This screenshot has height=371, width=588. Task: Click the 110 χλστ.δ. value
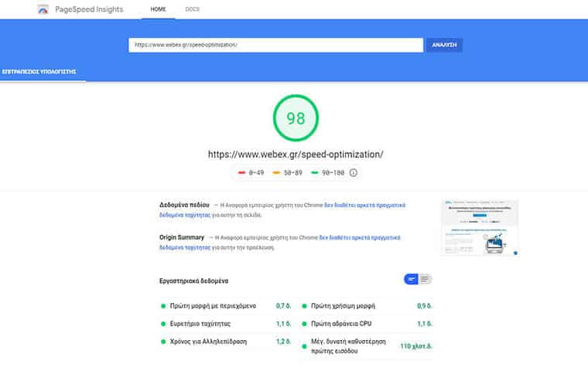tap(416, 346)
